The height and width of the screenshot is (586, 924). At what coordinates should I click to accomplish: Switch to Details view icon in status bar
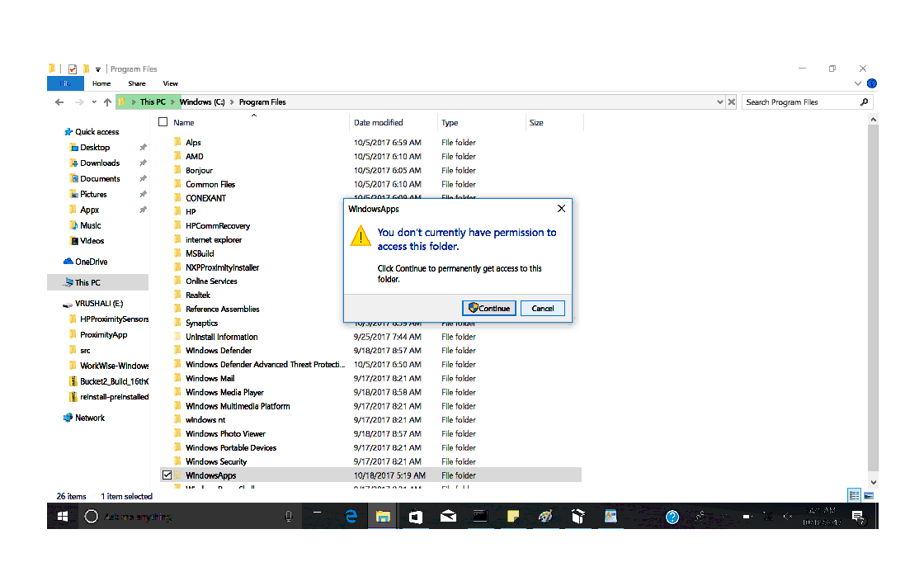[x=855, y=496]
